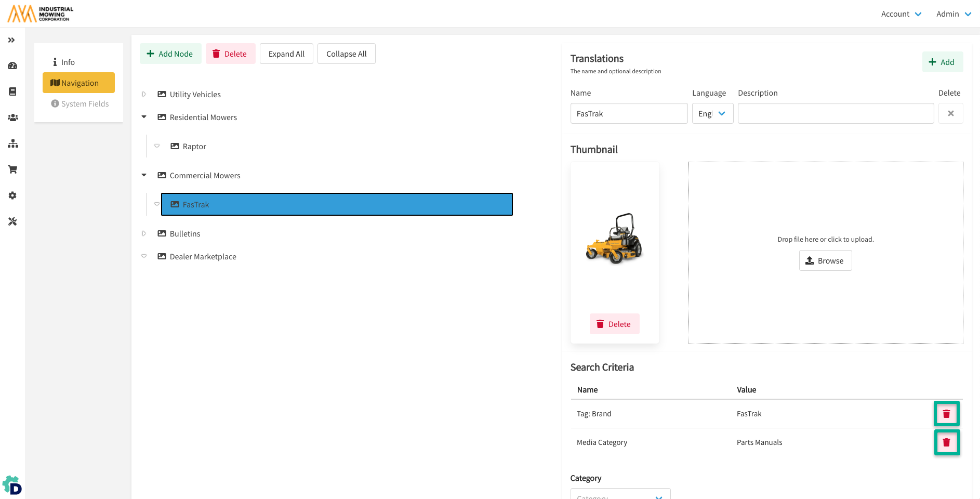
Task: Delete the Media Category search criterion
Action: coord(946,442)
